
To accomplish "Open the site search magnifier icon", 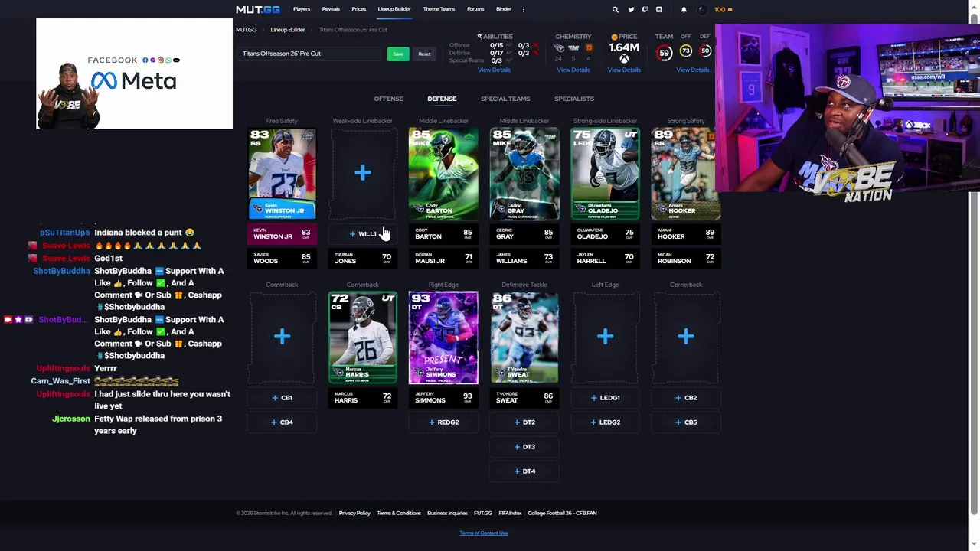I will [615, 10].
